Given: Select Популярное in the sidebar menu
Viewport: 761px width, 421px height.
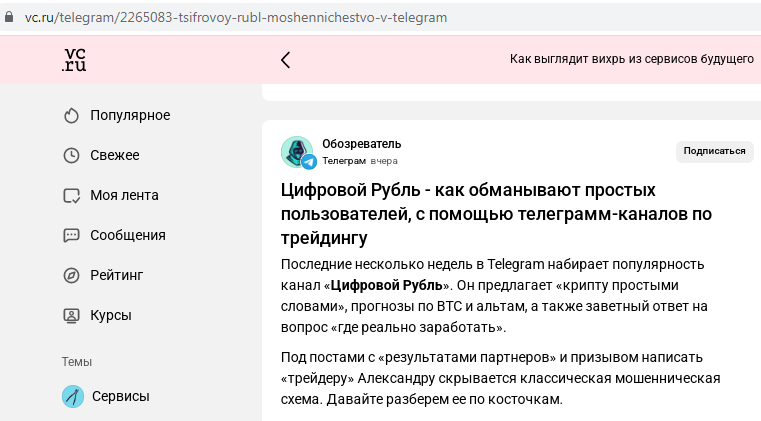Looking at the screenshot, I should 130,116.
